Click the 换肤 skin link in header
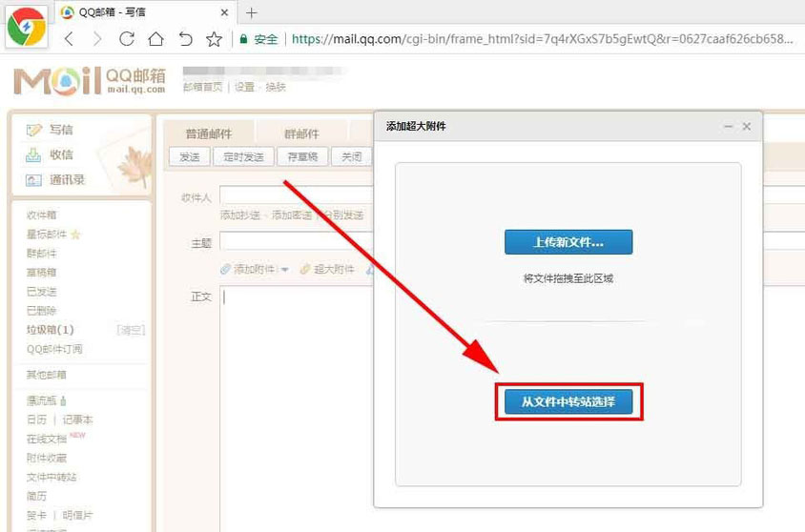Viewport: 805px width, 532px height. pos(276,87)
